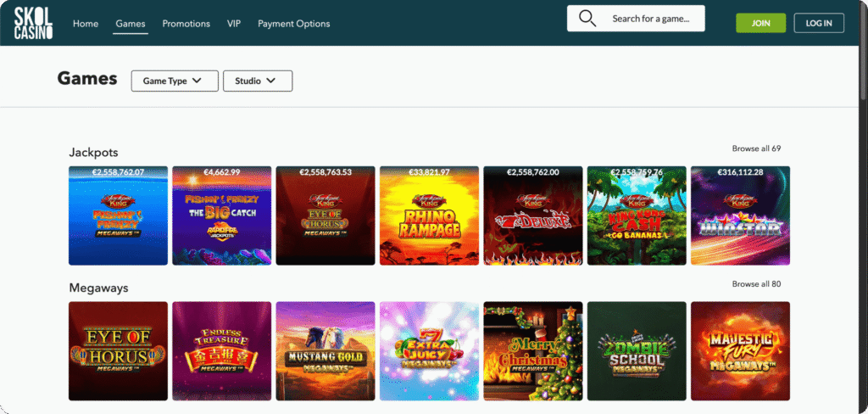Image resolution: width=868 pixels, height=414 pixels.
Task: Open Eye of Horus Megaways in Megaways row
Action: [118, 351]
